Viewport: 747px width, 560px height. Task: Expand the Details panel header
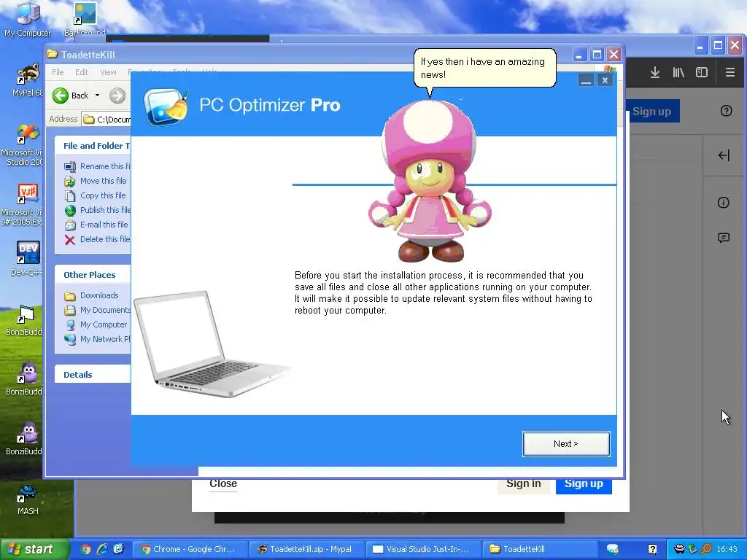coord(93,375)
